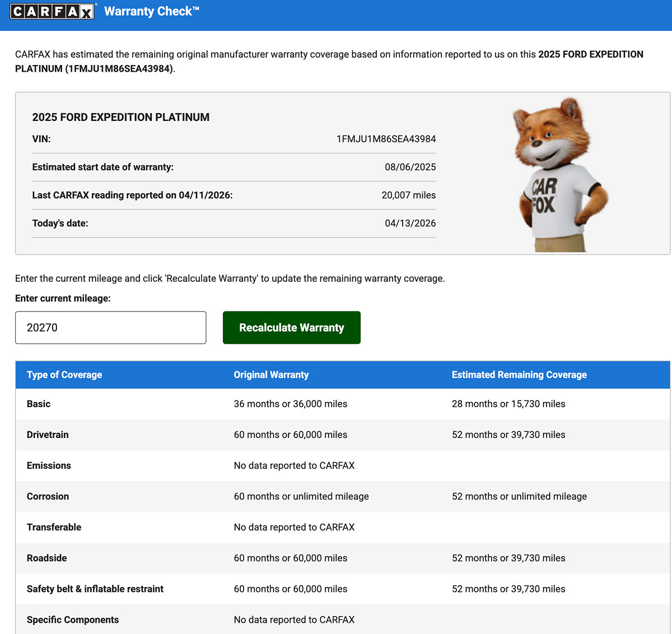Viewport: 672px width, 634px height.
Task: Click the 20,007 miles reading value
Action: click(408, 195)
